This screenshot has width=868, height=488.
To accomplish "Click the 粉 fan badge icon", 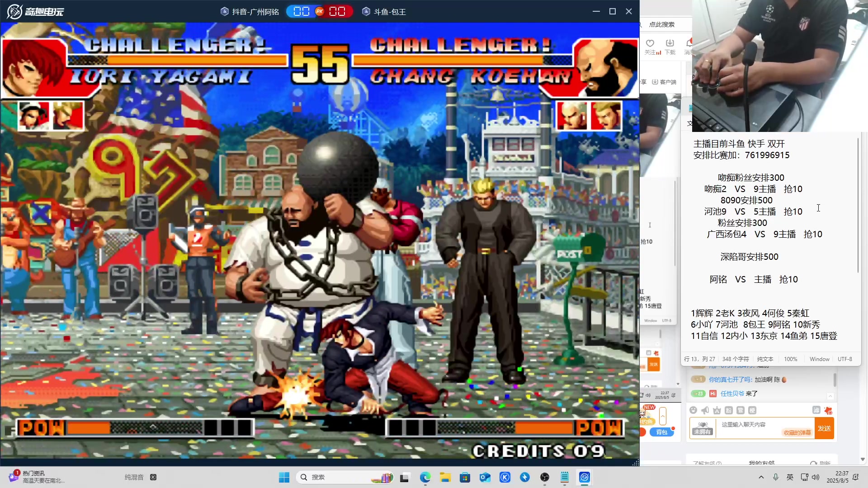I will pos(729,410).
